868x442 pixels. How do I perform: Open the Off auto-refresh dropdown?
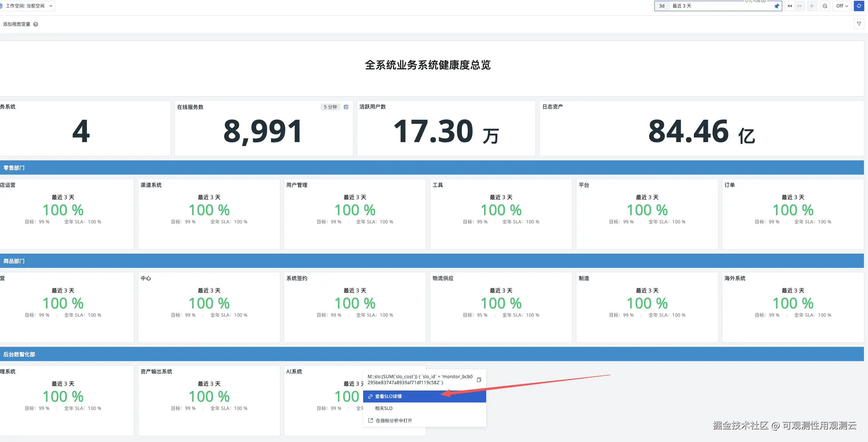point(842,6)
